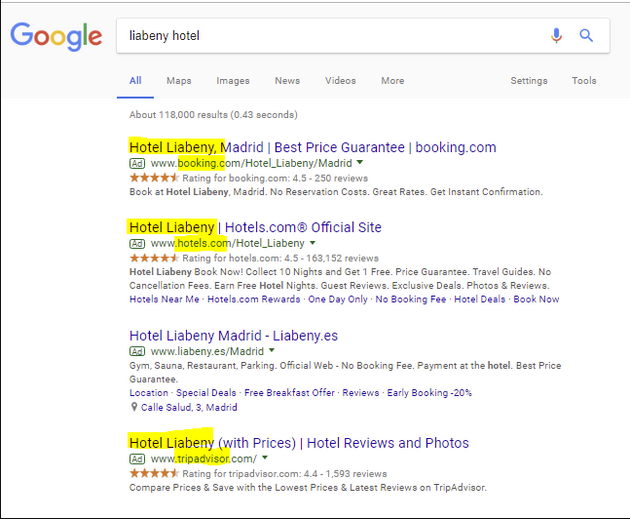Open the More search options menu
The height and width of the screenshot is (519, 630).
coord(392,81)
